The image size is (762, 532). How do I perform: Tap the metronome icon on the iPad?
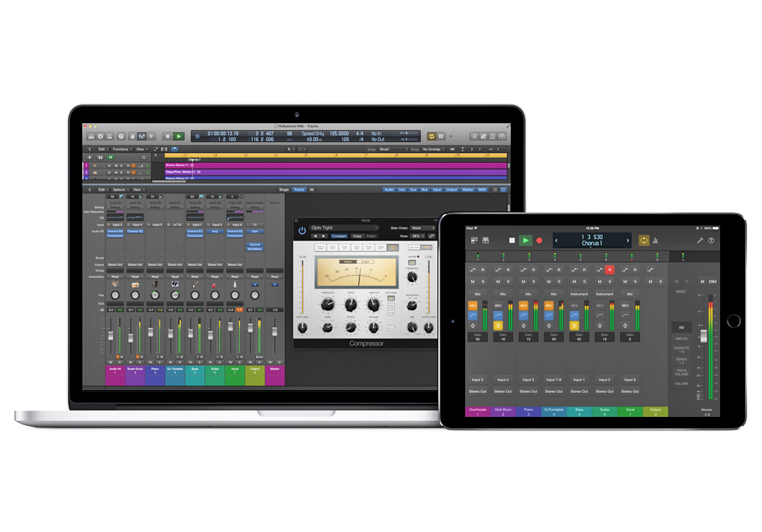655,241
